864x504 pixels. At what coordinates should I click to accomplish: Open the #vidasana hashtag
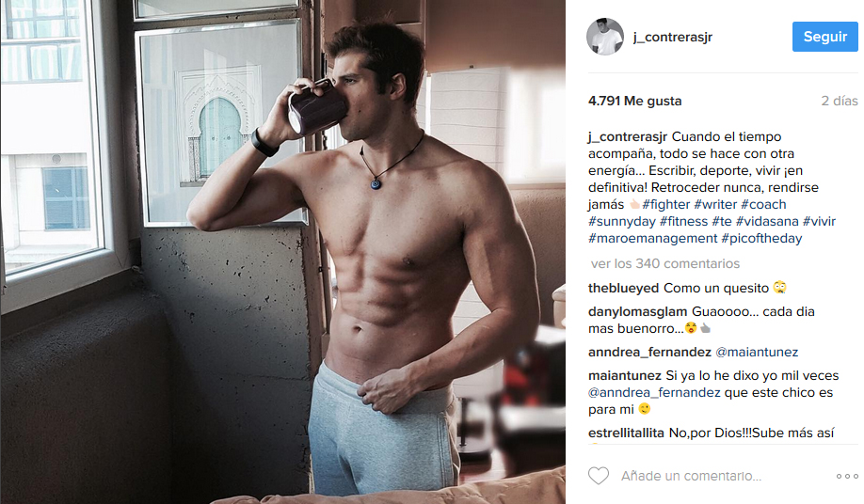pos(767,221)
